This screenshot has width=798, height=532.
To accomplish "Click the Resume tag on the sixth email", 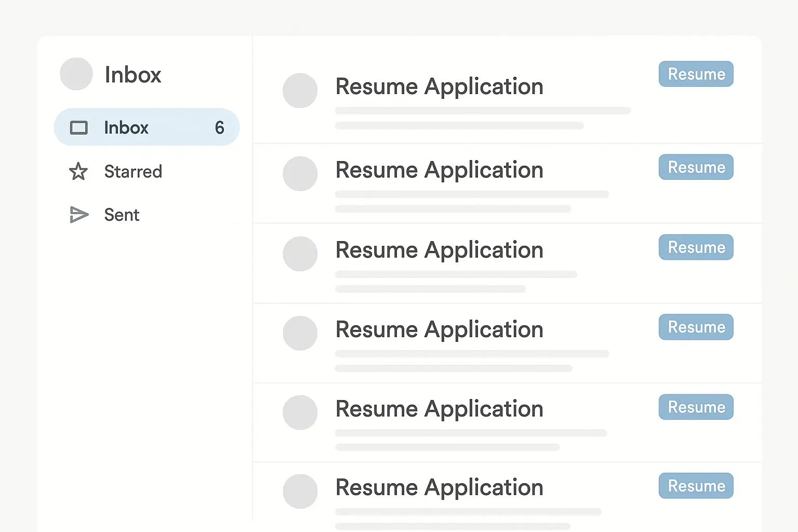I will (696, 486).
